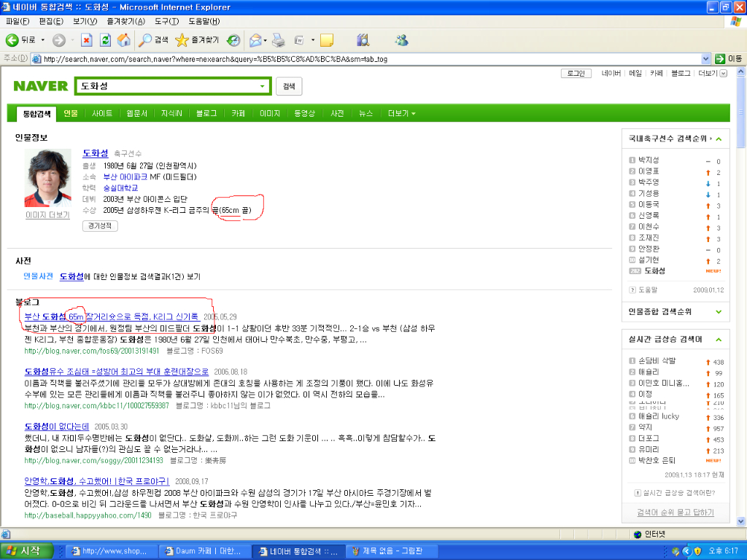The width and height of the screenshot is (747, 560).
Task: Click the security shield tray icon
Action: pyautogui.click(x=697, y=551)
